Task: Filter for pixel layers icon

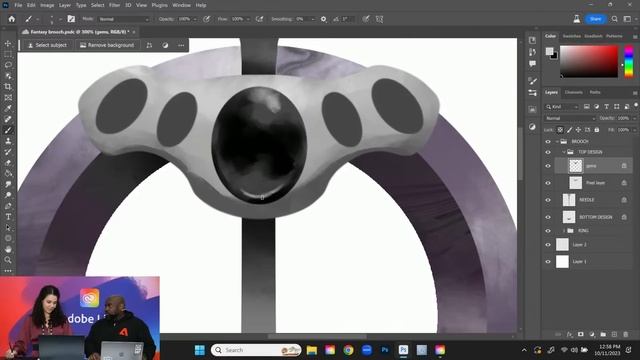Action: point(587,107)
